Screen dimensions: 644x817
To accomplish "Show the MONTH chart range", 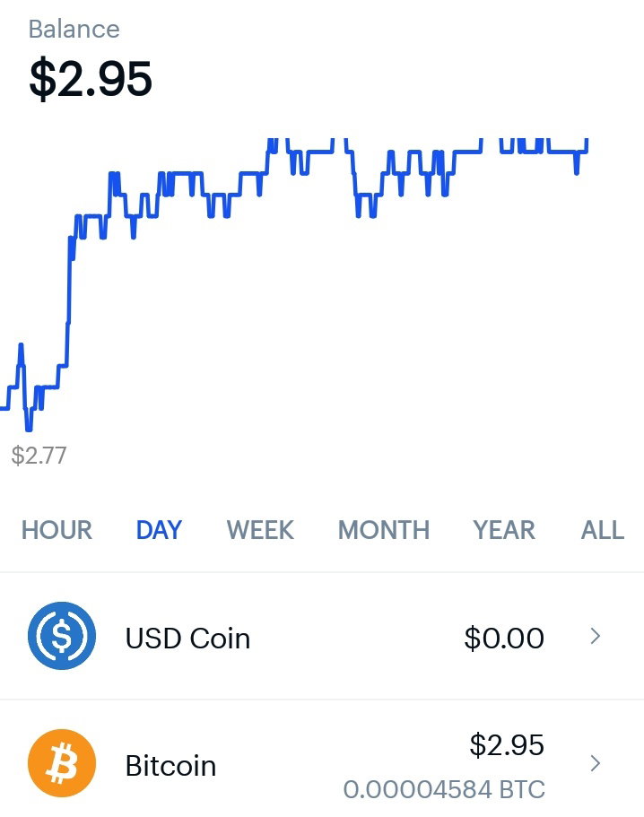I will pyautogui.click(x=384, y=530).
